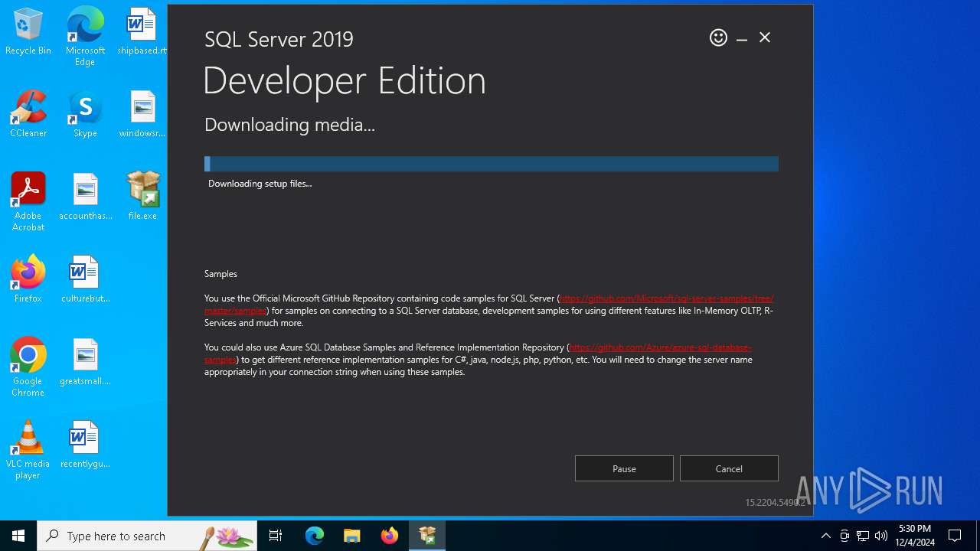Select the version number 15.2204 text
Screen dimensions: 980x551
point(775,503)
